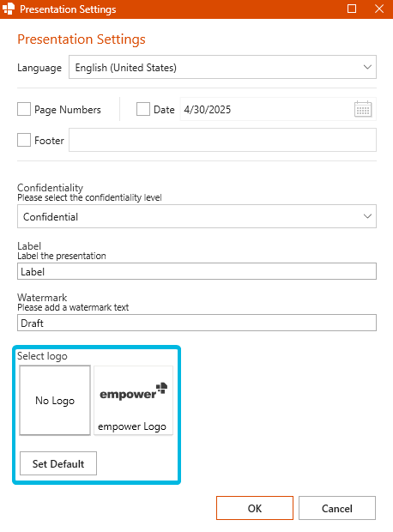Click the Cancel button
The width and height of the screenshot is (393, 532).
(x=337, y=508)
